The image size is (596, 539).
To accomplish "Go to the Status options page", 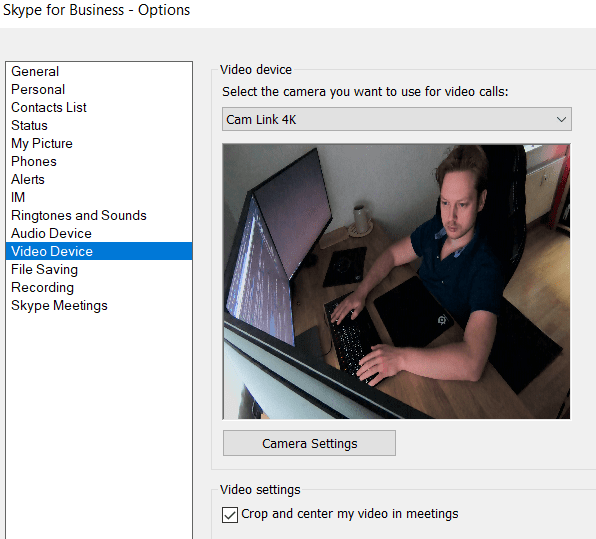I will pos(29,125).
